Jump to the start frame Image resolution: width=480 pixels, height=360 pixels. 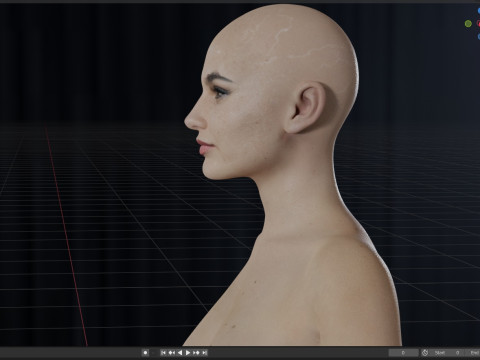(163, 352)
